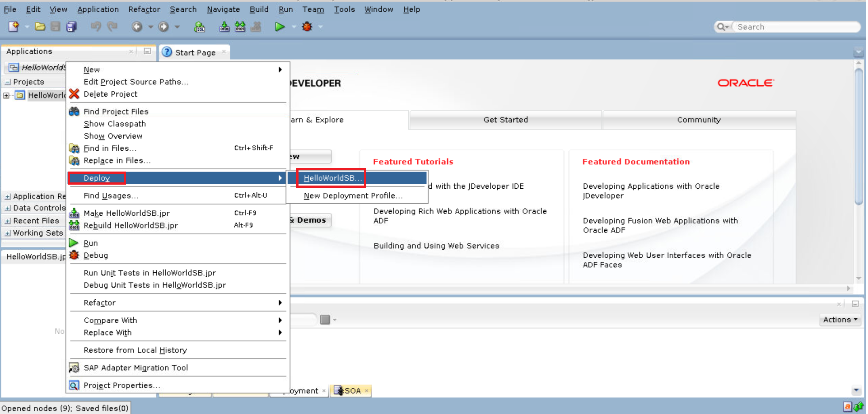Click the green Run toolbar icon

280,27
